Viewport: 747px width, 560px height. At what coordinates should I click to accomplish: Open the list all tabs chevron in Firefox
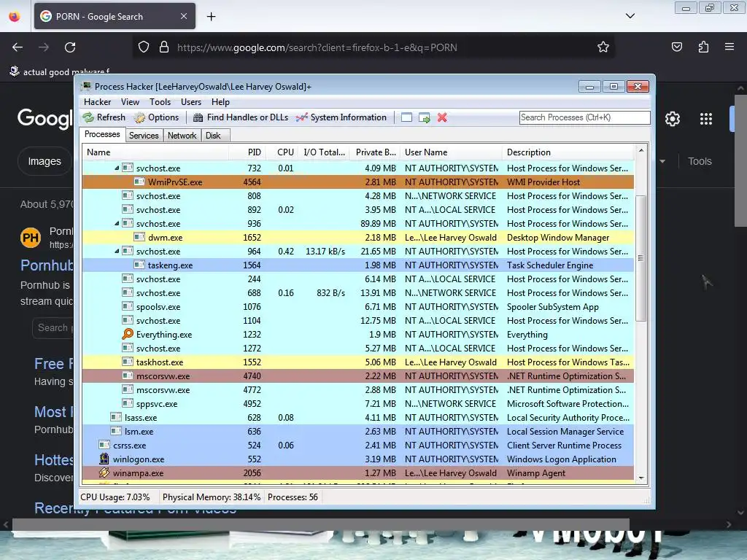[630, 16]
